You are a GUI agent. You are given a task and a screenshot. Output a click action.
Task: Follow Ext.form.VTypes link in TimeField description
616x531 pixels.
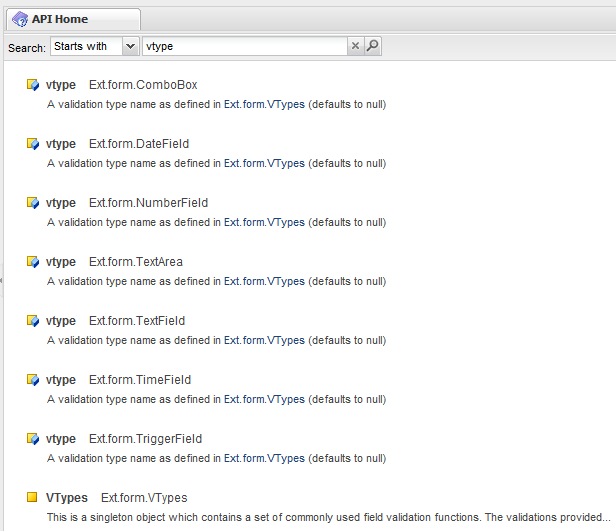click(x=264, y=399)
